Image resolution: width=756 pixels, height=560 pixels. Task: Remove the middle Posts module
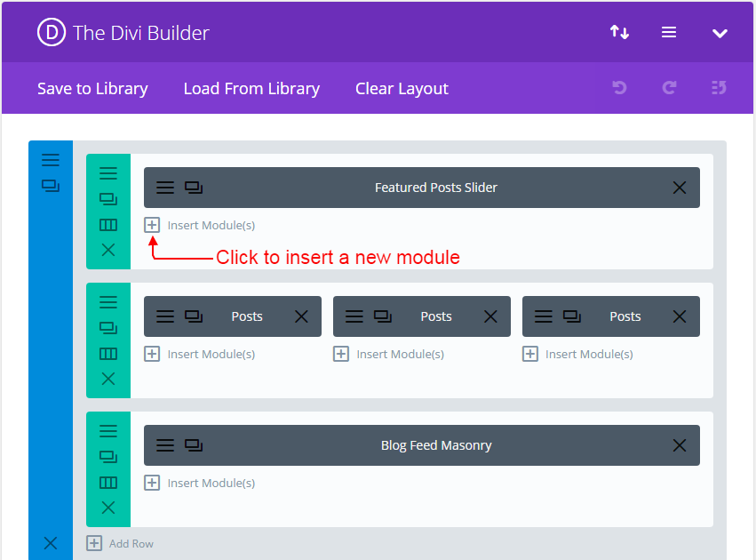490,316
